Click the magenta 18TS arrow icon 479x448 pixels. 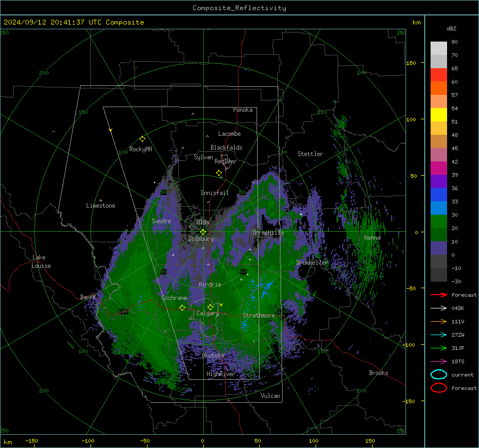(439, 361)
